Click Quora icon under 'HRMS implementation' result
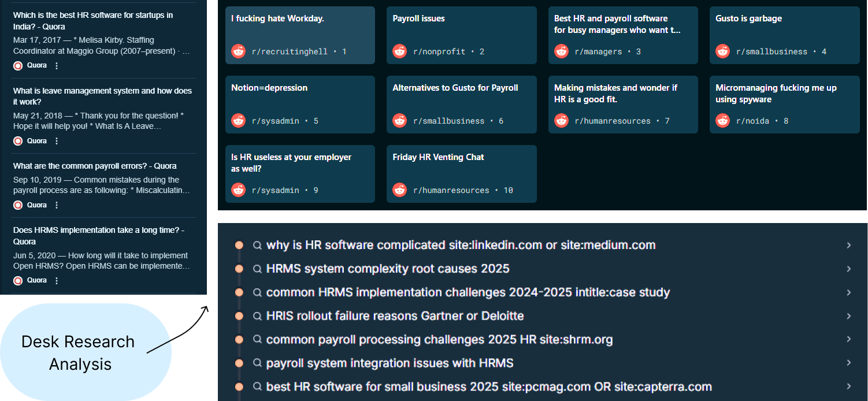Screen dimensions: 868x401 18,280
